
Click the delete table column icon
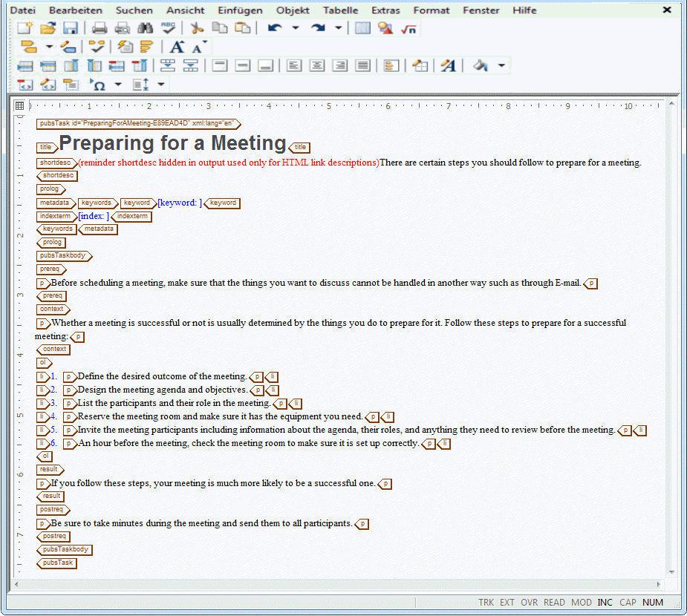coord(140,65)
